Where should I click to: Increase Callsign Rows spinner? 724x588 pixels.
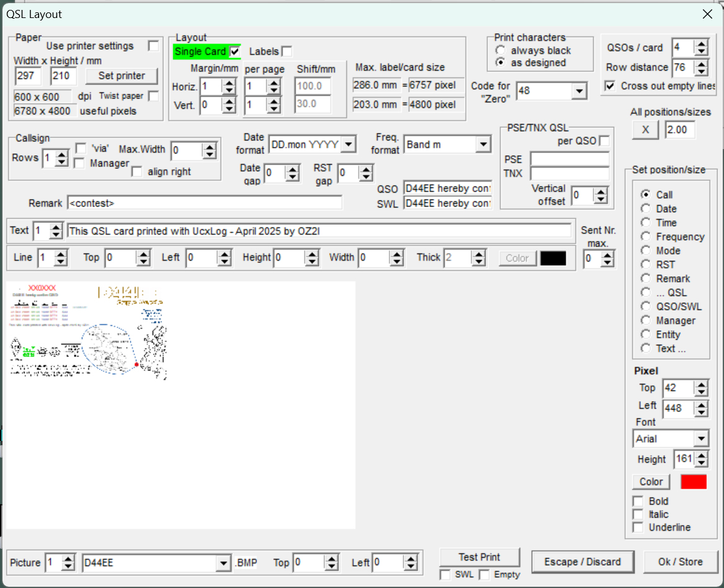point(61,155)
